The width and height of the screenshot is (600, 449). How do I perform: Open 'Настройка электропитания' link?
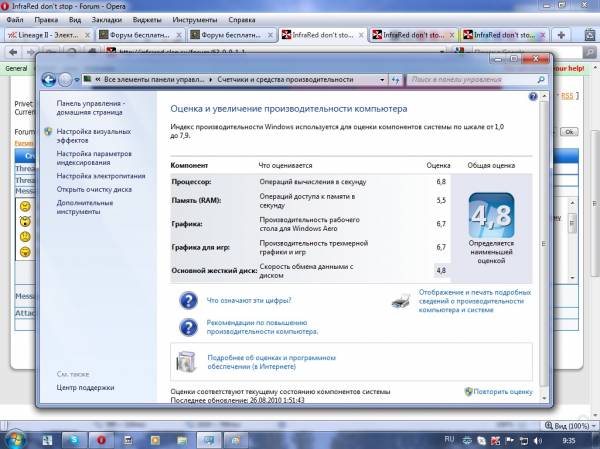tap(101, 176)
